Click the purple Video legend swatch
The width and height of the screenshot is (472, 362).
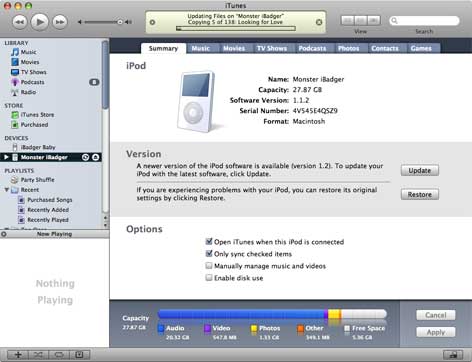tap(207, 329)
